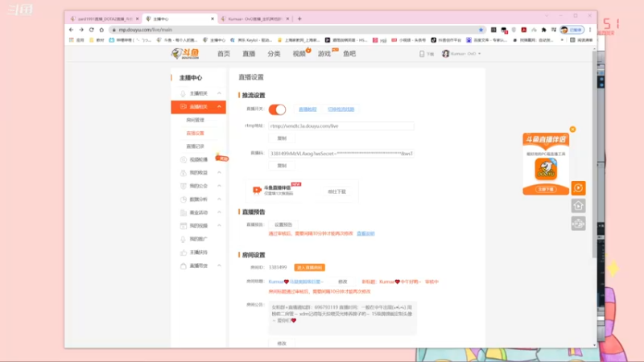Image resolution: width=644 pixels, height=362 pixels.
Task: Click the 我的收益 icon in sidebar
Action: [x=184, y=173]
